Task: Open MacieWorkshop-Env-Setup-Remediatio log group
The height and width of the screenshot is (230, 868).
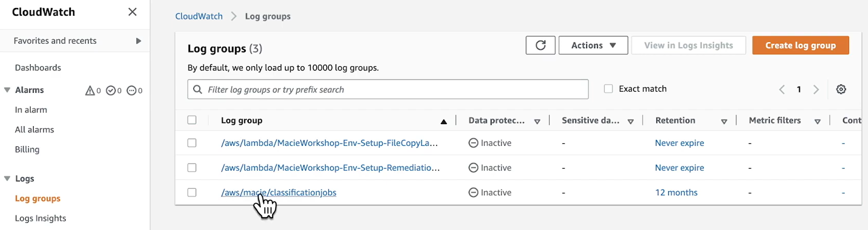Action: pos(330,168)
